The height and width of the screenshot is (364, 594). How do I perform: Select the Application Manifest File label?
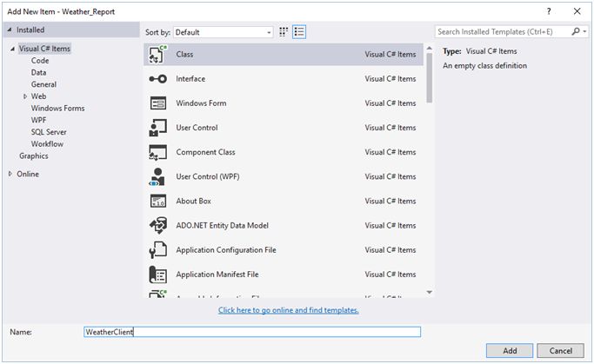click(x=217, y=275)
